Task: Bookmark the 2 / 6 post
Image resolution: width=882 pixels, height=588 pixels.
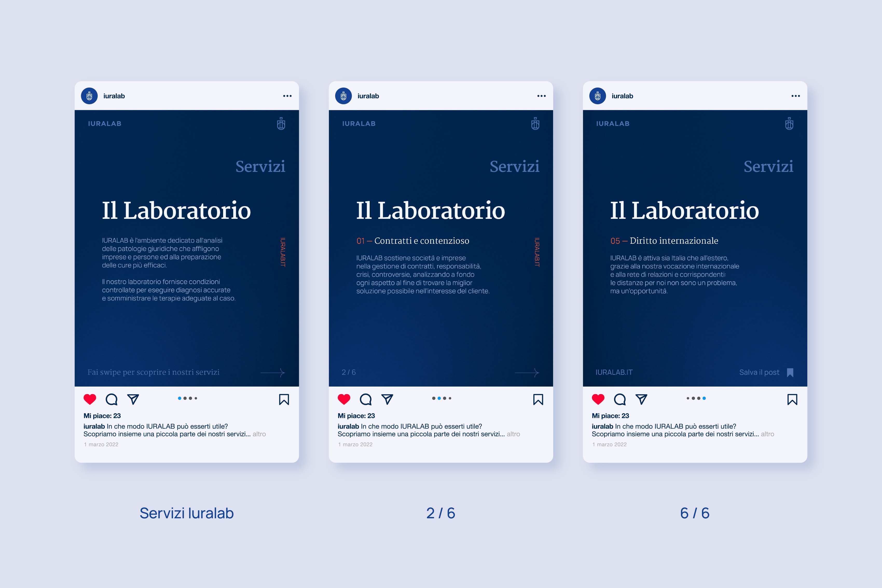Action: (x=538, y=399)
